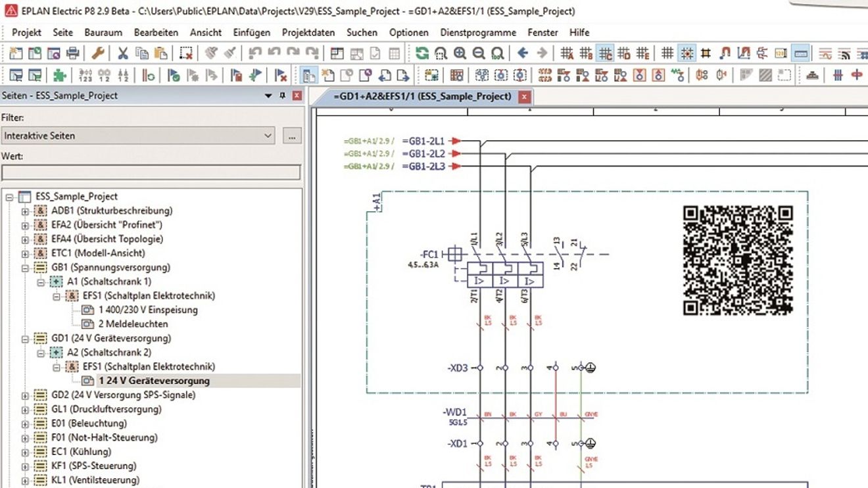Click the three circles in dashed box icon
Screen dimensions: 868x488
click(x=482, y=75)
